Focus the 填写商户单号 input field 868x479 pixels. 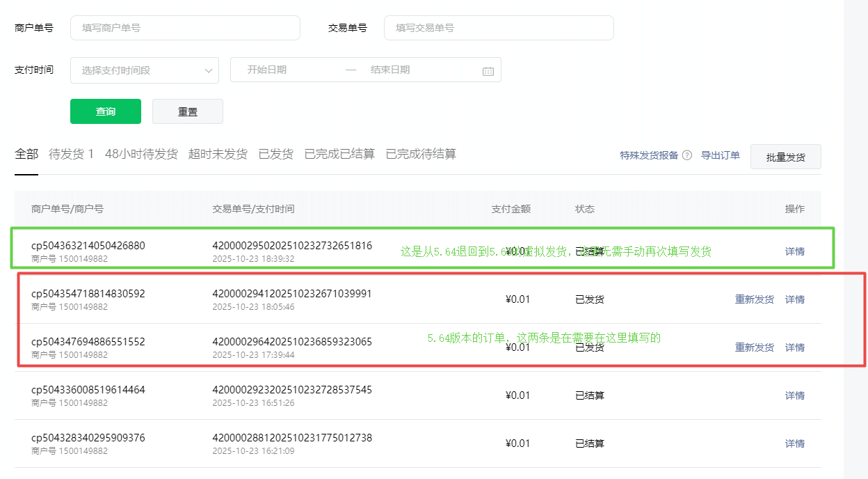pos(185,28)
